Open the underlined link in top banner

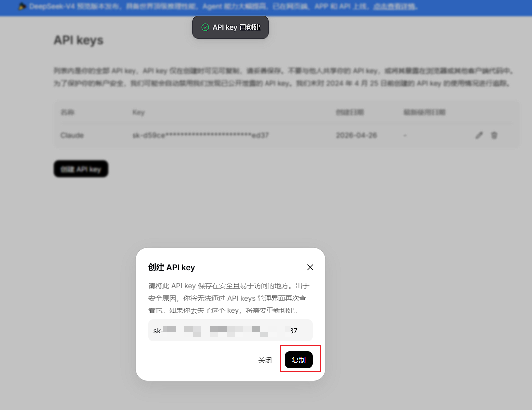click(395, 7)
